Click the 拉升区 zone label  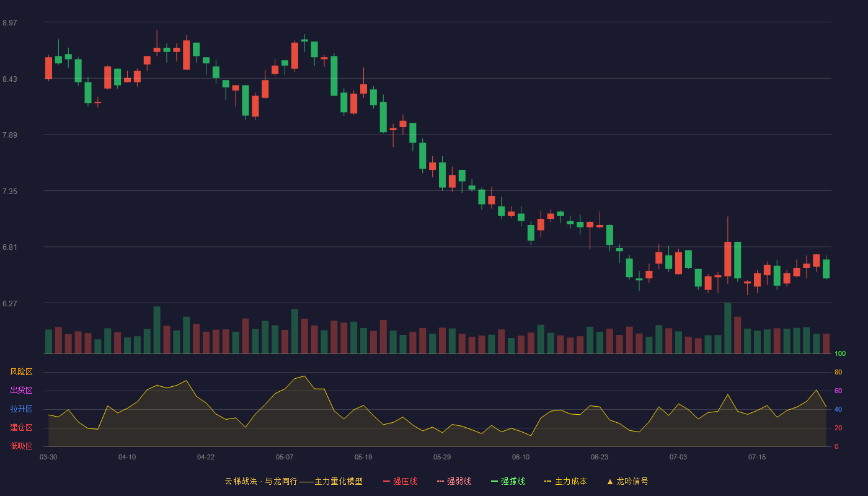click(x=21, y=409)
